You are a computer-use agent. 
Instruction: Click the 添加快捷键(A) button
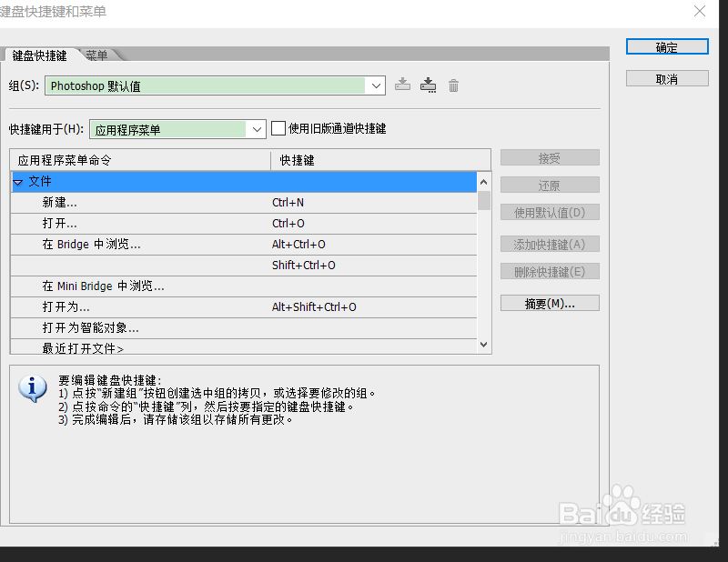coord(550,244)
